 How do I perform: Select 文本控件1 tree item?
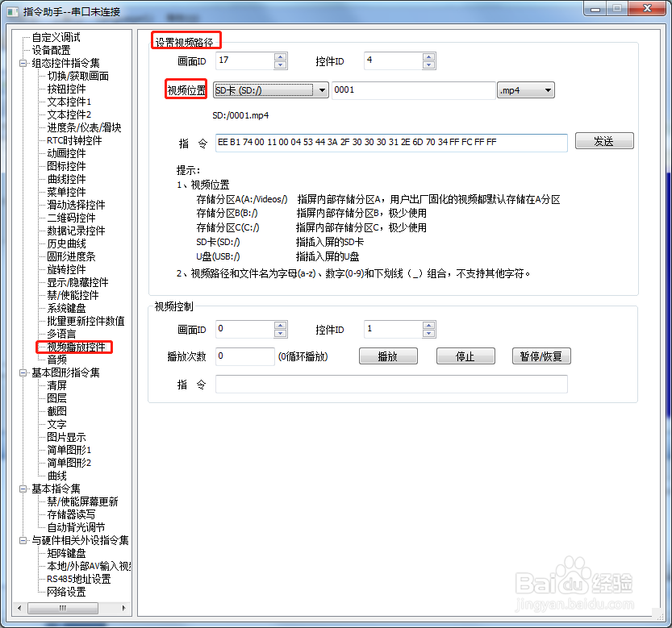[69, 102]
